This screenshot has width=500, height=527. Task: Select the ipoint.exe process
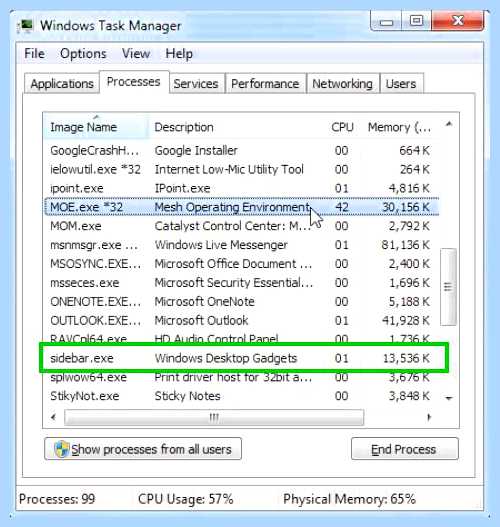[x=241, y=188]
